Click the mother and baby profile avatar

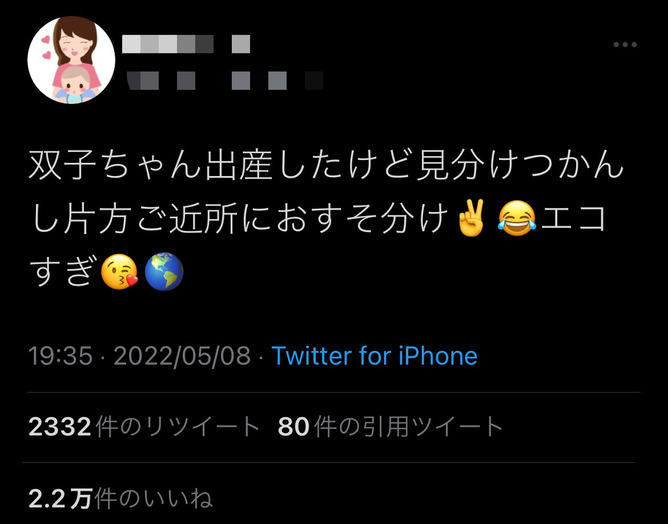(x=71, y=60)
